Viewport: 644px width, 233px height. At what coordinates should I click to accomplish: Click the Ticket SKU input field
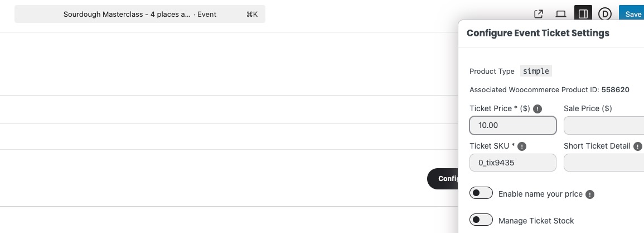pos(513,163)
